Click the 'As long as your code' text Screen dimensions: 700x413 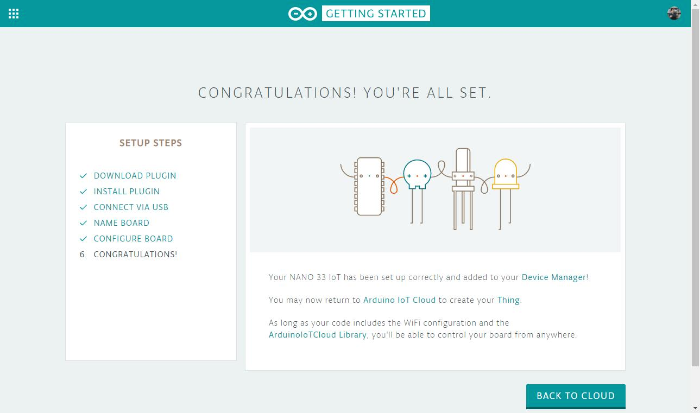[422, 329]
